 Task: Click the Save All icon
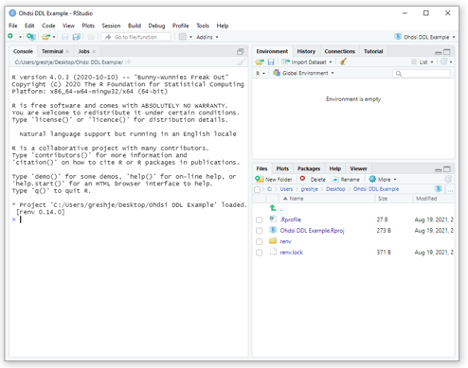pos(76,37)
